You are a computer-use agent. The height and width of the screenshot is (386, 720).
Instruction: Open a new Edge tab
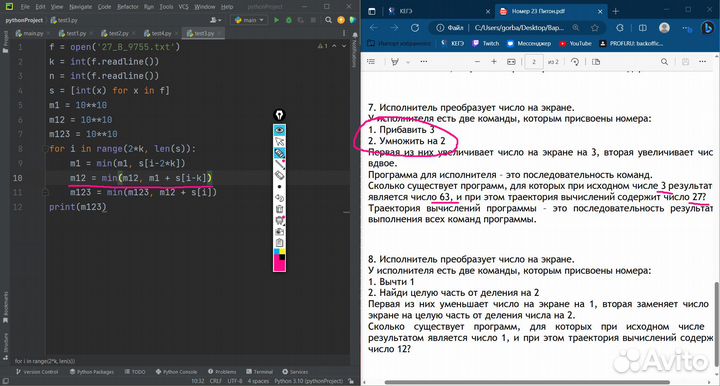(615, 11)
